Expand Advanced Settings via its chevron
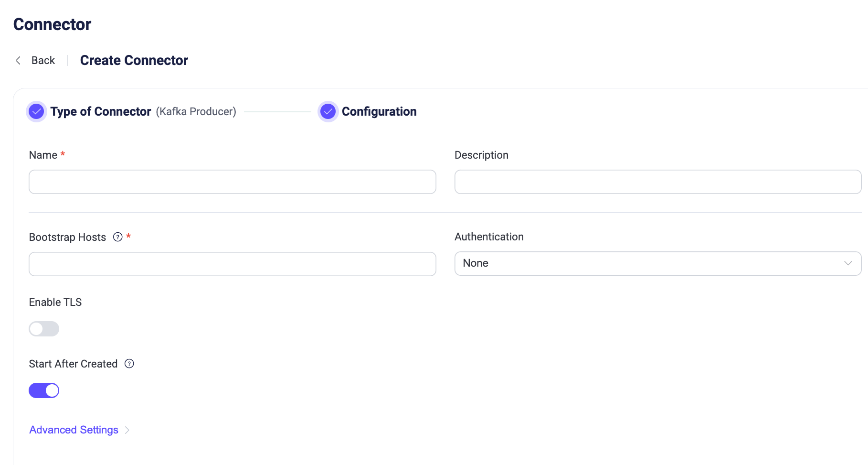868x465 pixels. tap(127, 430)
